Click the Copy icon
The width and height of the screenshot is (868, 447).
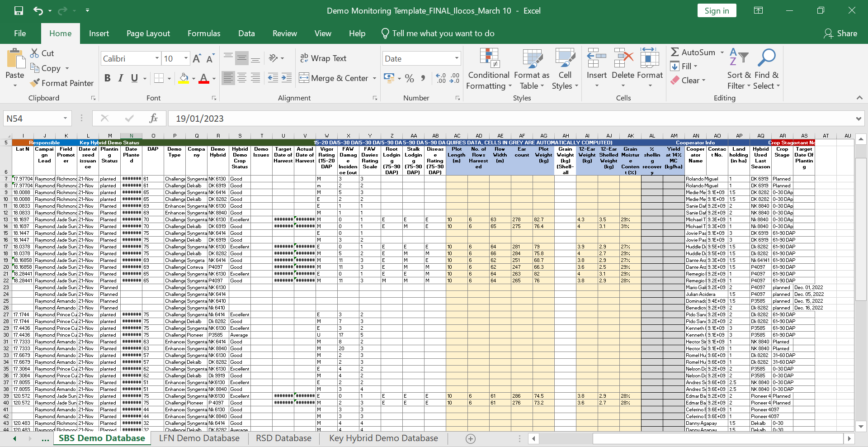tap(34, 68)
